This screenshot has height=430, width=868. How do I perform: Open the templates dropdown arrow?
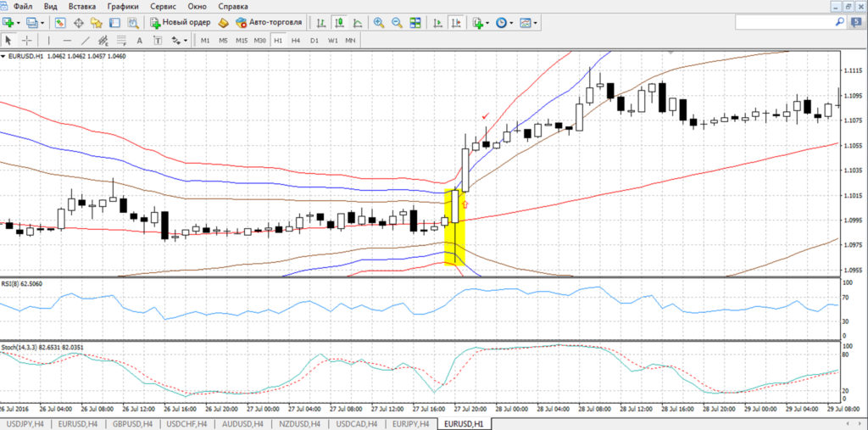coord(536,23)
